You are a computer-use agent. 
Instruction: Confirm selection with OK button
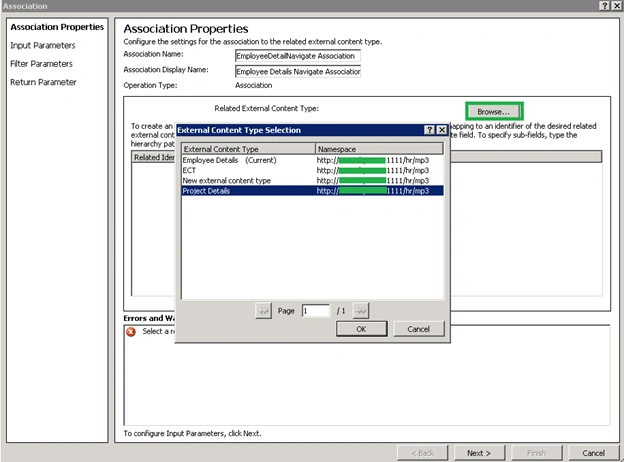point(361,329)
